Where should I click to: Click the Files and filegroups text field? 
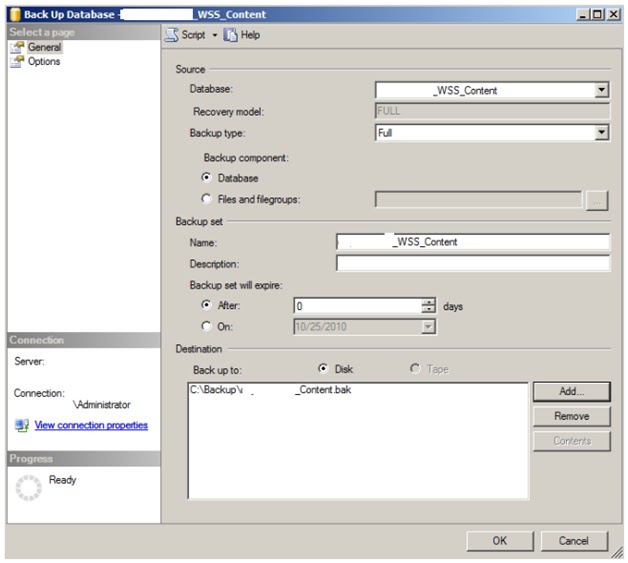[x=478, y=199]
